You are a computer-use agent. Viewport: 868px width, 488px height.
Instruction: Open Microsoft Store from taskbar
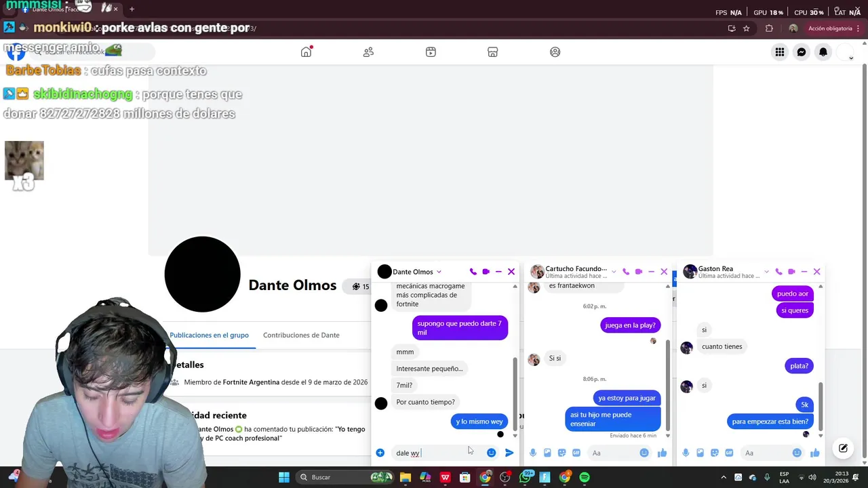coord(465,477)
